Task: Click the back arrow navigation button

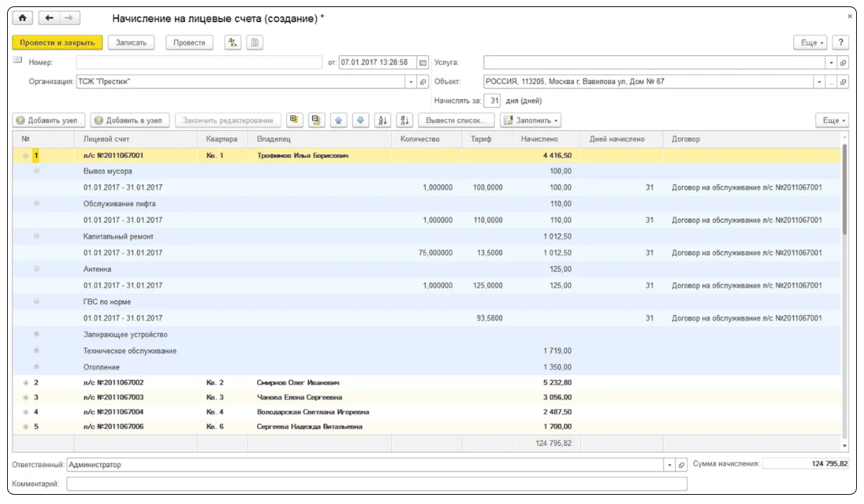Action: point(50,18)
